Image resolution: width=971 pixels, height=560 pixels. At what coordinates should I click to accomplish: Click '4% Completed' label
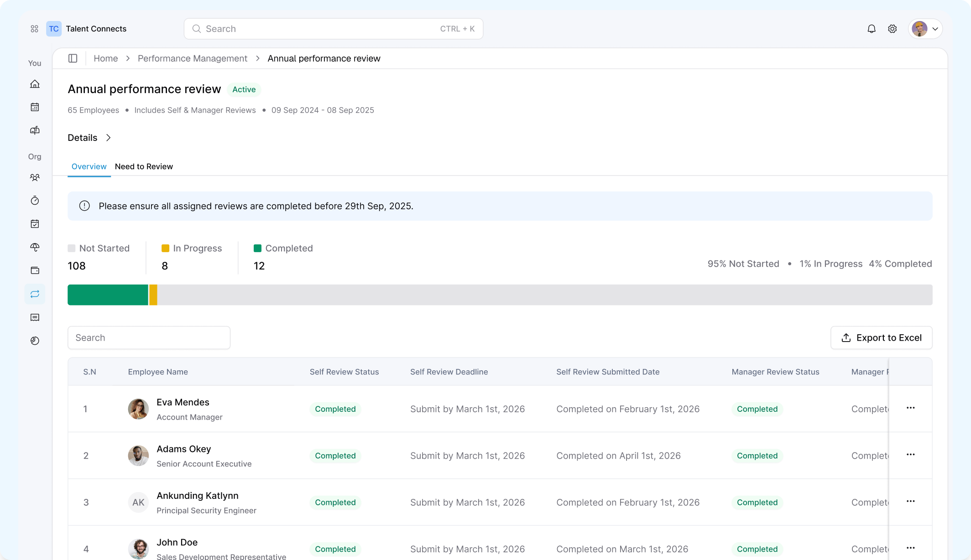[x=900, y=264]
